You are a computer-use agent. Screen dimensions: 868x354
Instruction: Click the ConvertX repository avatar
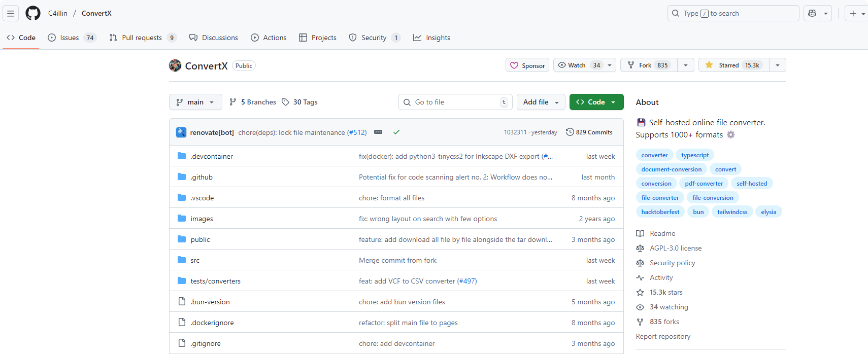(x=175, y=65)
